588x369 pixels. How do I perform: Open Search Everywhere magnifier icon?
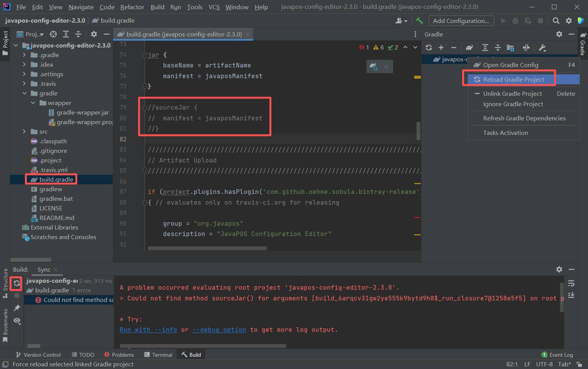pyautogui.click(x=556, y=20)
